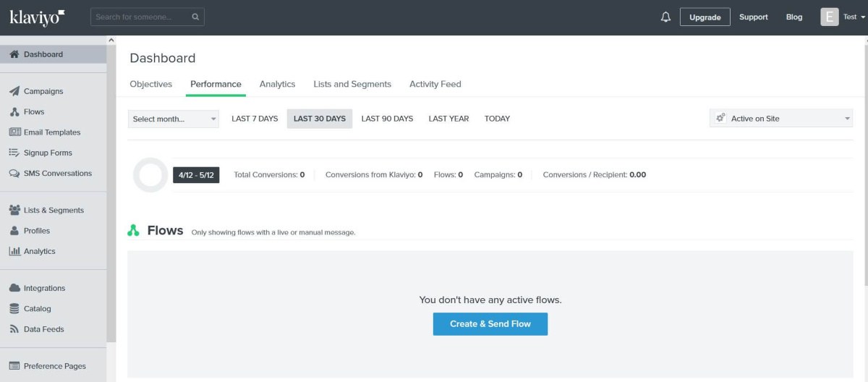Click the sidebar scroll up arrow
Screen dimensions: 868x382
[x=111, y=40]
